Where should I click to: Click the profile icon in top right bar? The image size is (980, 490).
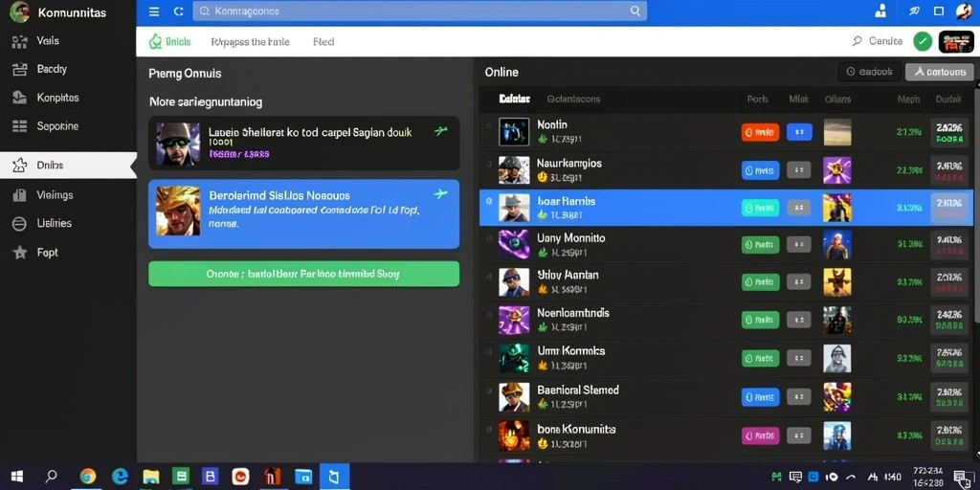(x=881, y=11)
